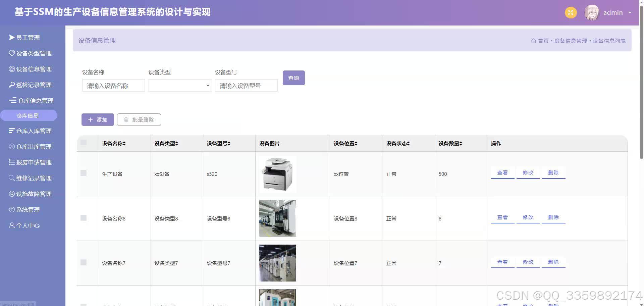The width and height of the screenshot is (644, 306).
Task: Click the orange X icon in the header
Action: pyautogui.click(x=571, y=12)
